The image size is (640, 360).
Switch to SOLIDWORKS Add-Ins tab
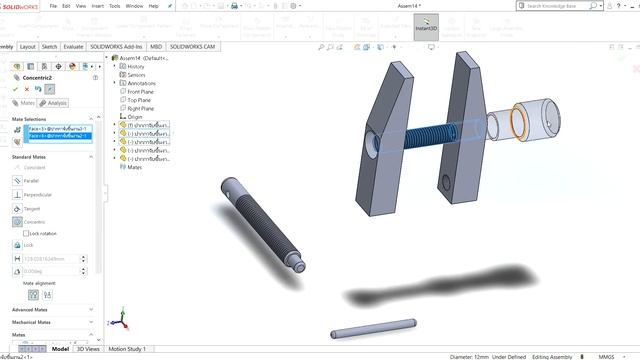pyautogui.click(x=116, y=47)
